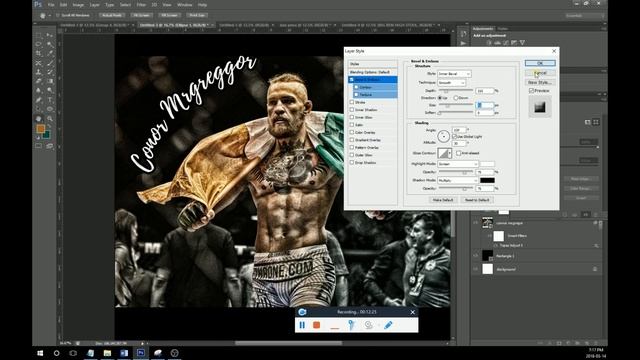Select the Gradient tool
The image size is (640, 360).
click(x=49, y=81)
